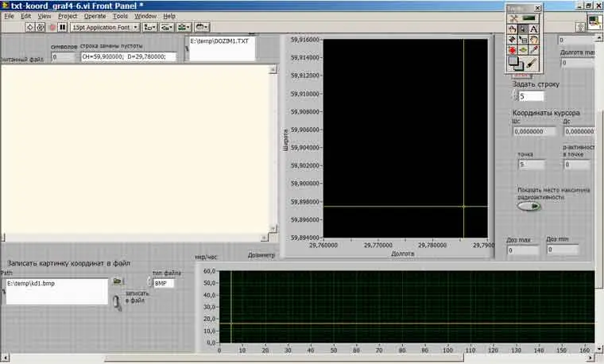Click the Run Continuously toolbar button

click(41, 27)
